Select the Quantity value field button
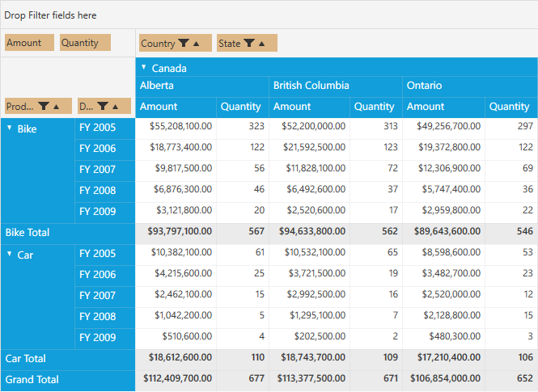 (85, 43)
